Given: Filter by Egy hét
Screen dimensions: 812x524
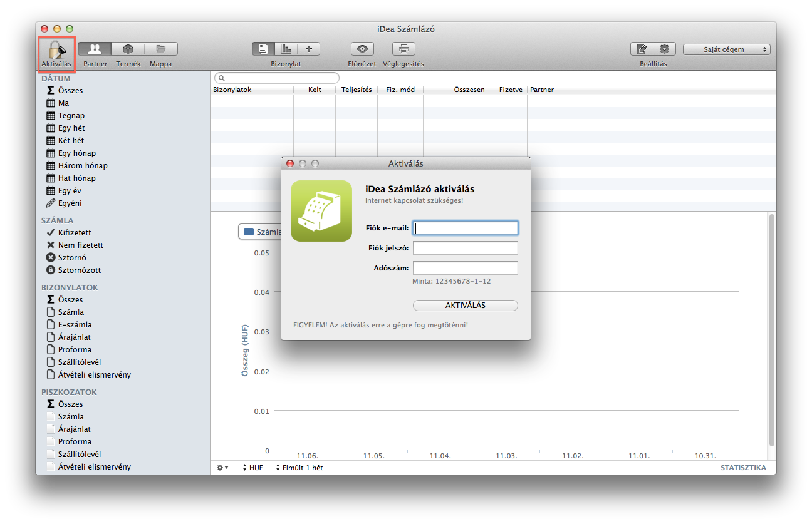Looking at the screenshot, I should tap(65, 128).
